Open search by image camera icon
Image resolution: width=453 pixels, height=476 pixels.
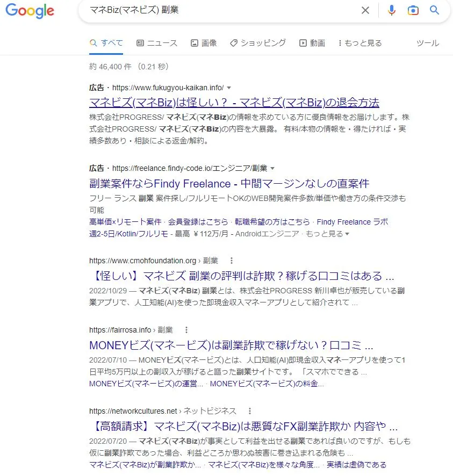pyautogui.click(x=413, y=10)
